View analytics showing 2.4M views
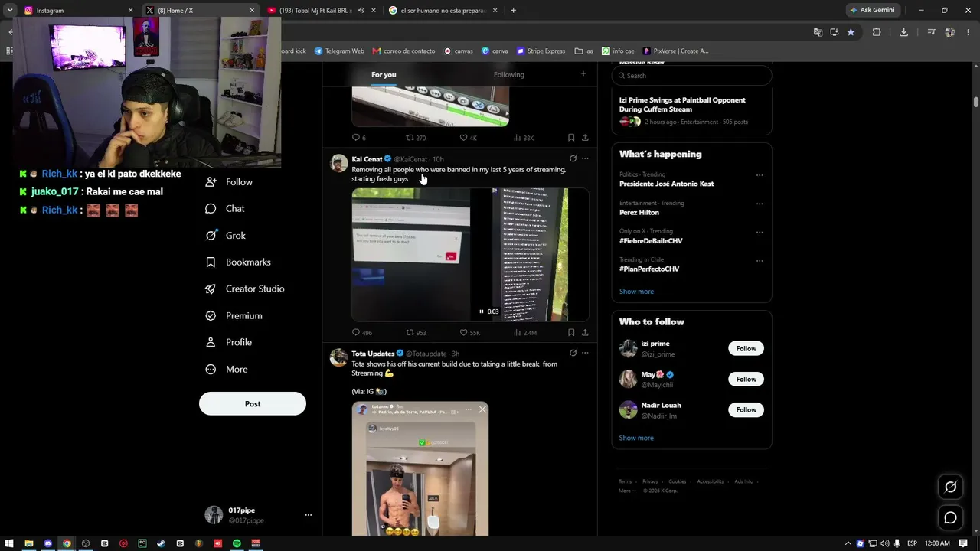This screenshot has width=980, height=551. tap(525, 333)
